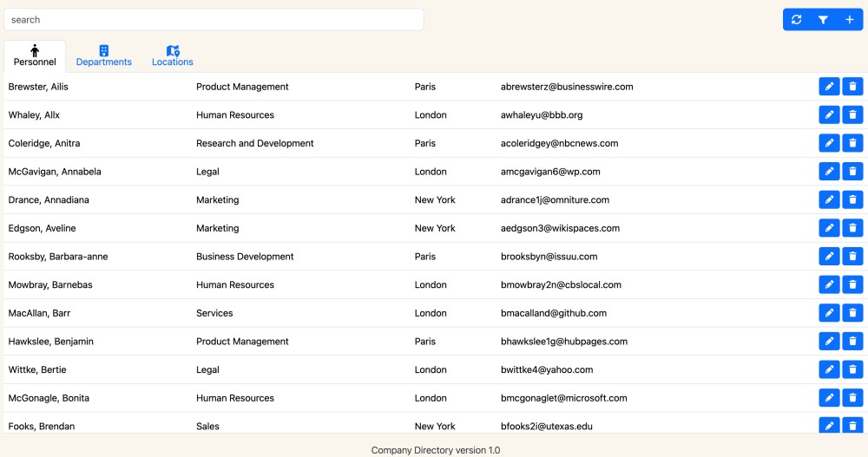This screenshot has height=457, width=868.
Task: Open the edit form for Bertie Wittke
Action: click(x=829, y=369)
